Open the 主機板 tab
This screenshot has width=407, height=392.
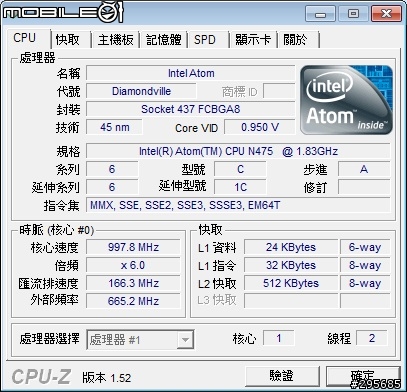click(115, 40)
